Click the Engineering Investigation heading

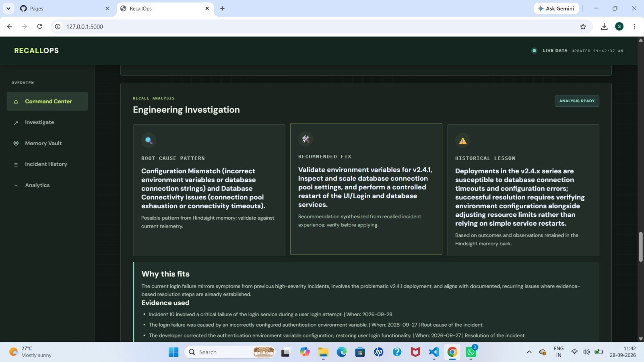(x=186, y=110)
